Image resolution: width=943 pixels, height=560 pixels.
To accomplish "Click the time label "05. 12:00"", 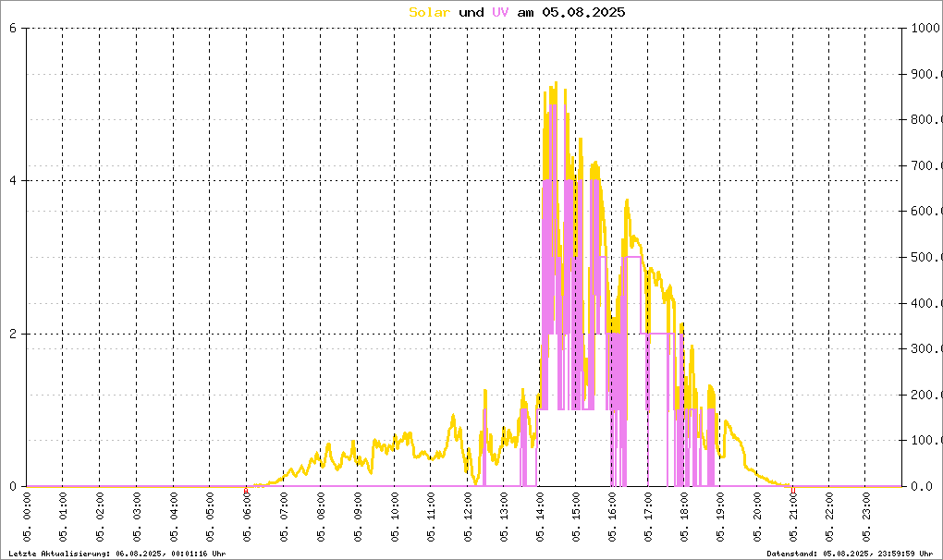I will [467, 517].
